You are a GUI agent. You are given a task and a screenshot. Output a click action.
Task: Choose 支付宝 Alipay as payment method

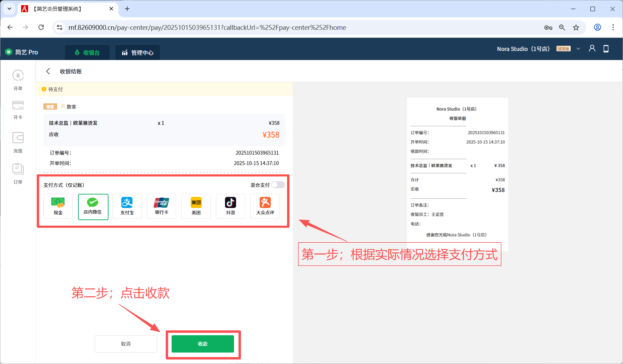(127, 206)
